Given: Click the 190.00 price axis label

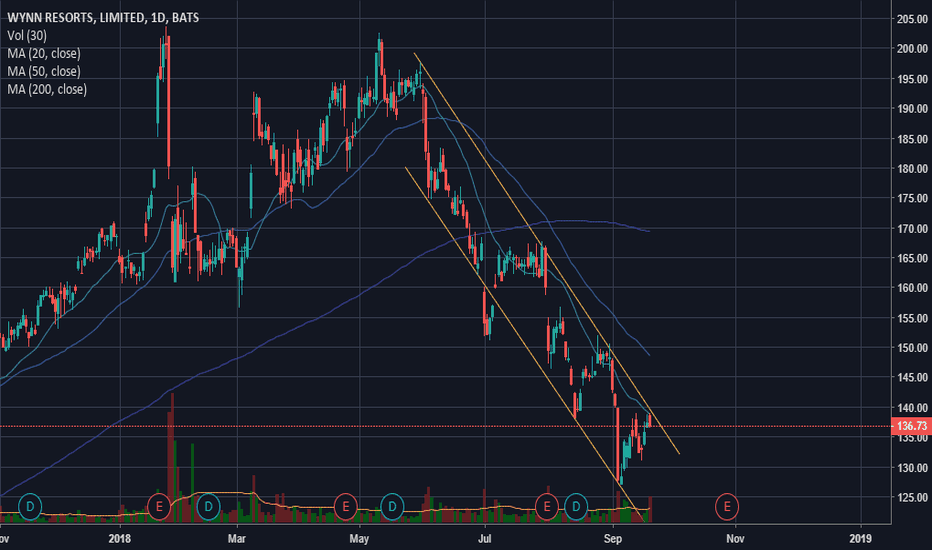Looking at the screenshot, I should pos(912,109).
